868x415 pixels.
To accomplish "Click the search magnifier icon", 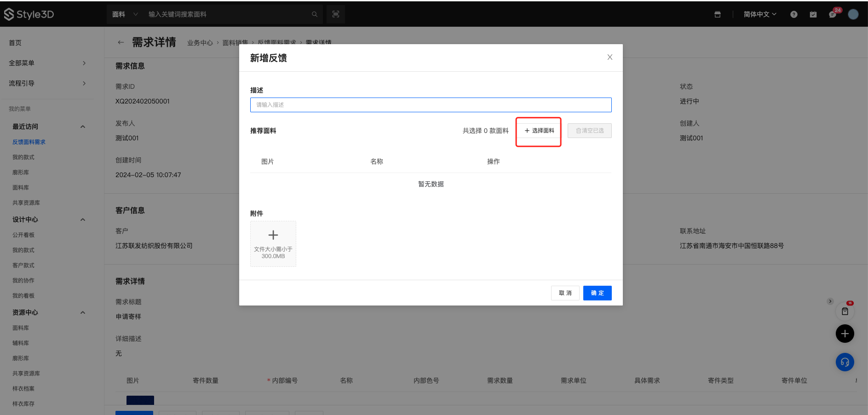I will [315, 14].
